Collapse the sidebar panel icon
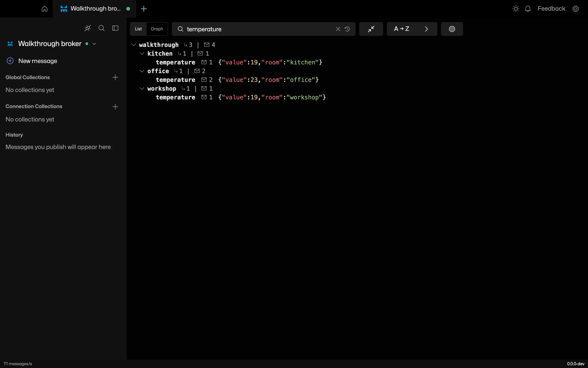 115,28
